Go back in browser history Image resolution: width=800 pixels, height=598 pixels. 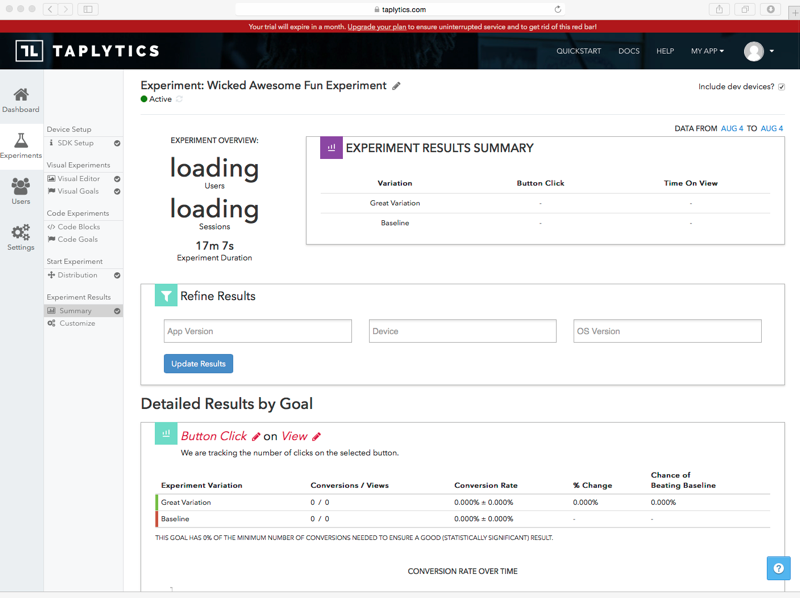coord(50,9)
